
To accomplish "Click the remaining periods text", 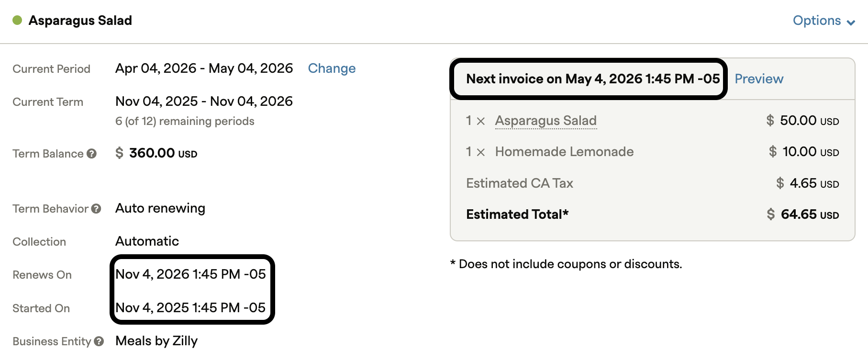I will coord(185,121).
